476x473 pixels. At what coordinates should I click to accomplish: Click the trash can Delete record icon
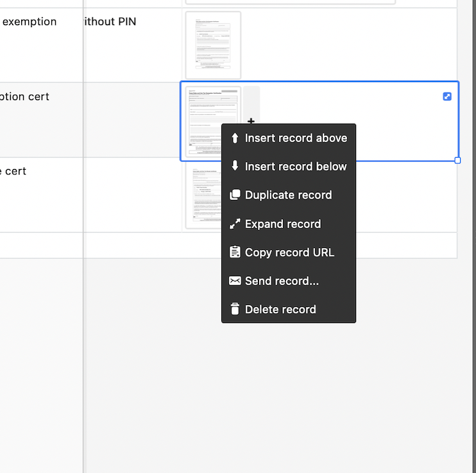pyautogui.click(x=235, y=309)
